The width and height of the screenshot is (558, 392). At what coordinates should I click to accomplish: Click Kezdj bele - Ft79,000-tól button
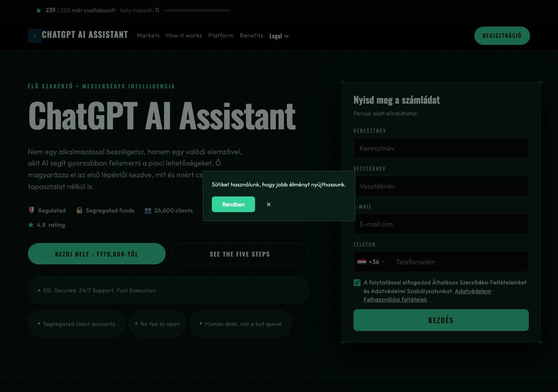pyautogui.click(x=97, y=254)
